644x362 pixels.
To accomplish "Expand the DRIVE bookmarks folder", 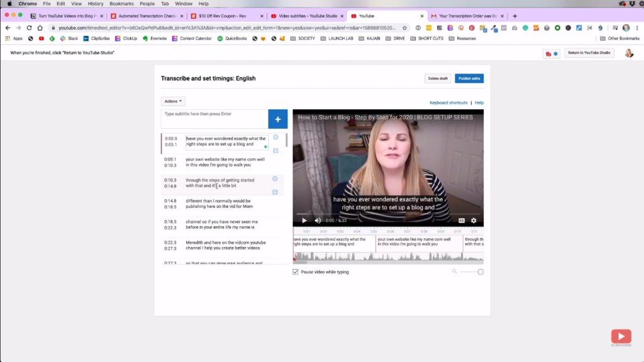I will click(395, 38).
